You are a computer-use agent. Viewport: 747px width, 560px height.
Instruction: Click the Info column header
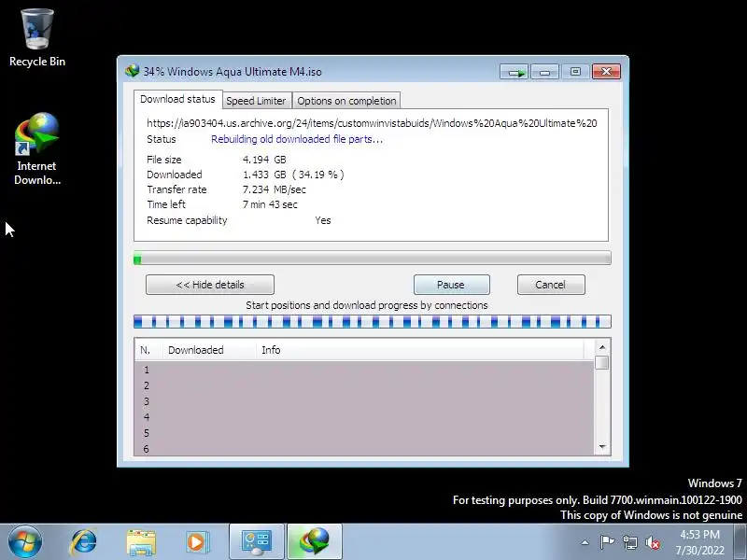pyautogui.click(x=419, y=350)
